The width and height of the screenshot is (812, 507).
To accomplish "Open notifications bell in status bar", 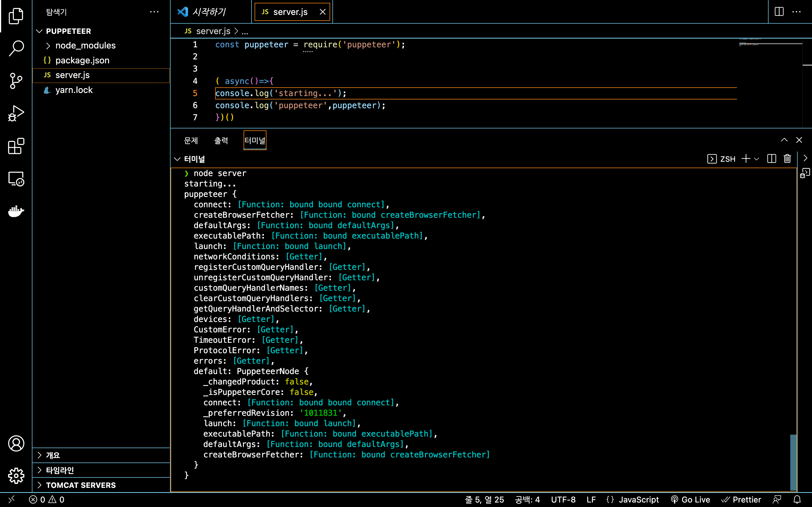I will click(797, 500).
